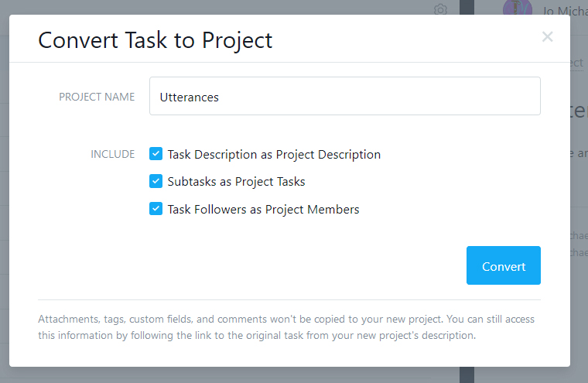Screen dimensions: 588x383
Task: Focus the Project Name field containing Utterances
Action: 344,97
